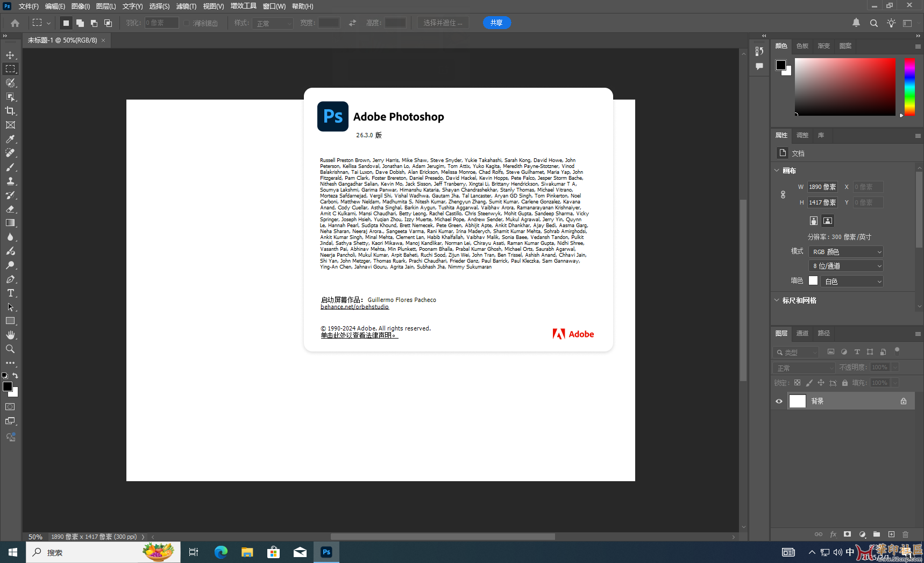This screenshot has width=924, height=563.
Task: Select the Brush tool
Action: (x=10, y=167)
